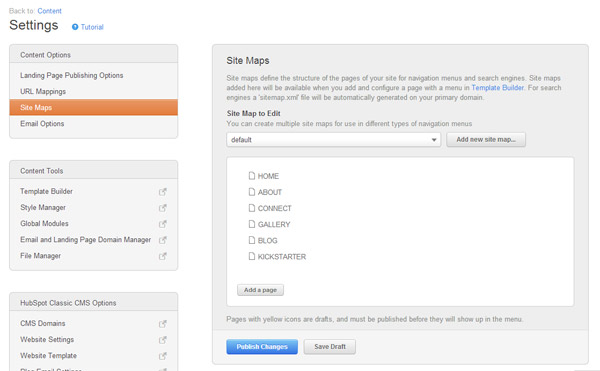Open File Manager tool

(x=41, y=255)
